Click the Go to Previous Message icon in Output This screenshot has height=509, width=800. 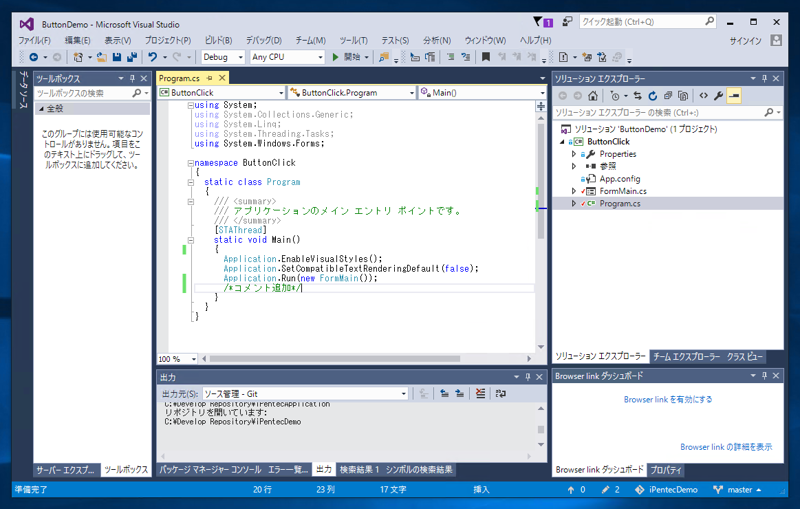coord(444,393)
